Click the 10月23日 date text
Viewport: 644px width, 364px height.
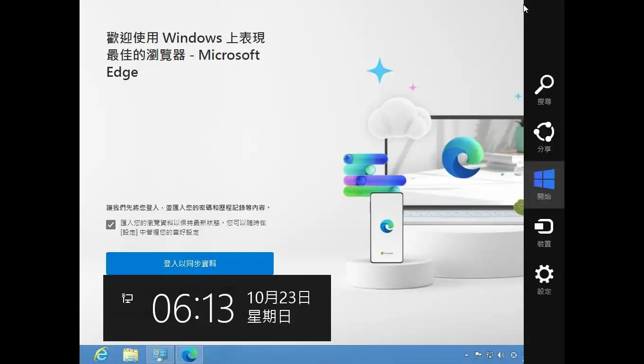coord(278,298)
